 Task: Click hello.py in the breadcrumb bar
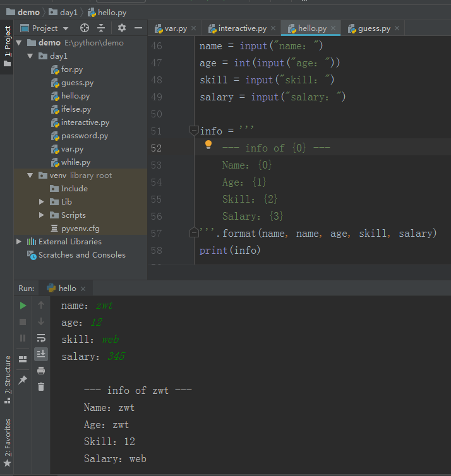tap(107, 12)
